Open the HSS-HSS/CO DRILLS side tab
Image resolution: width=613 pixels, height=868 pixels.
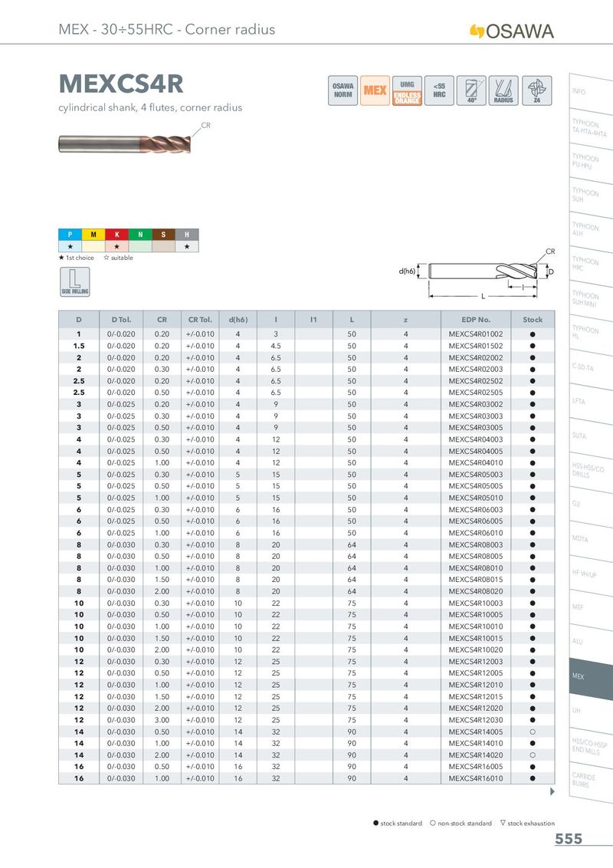pyautogui.click(x=591, y=471)
